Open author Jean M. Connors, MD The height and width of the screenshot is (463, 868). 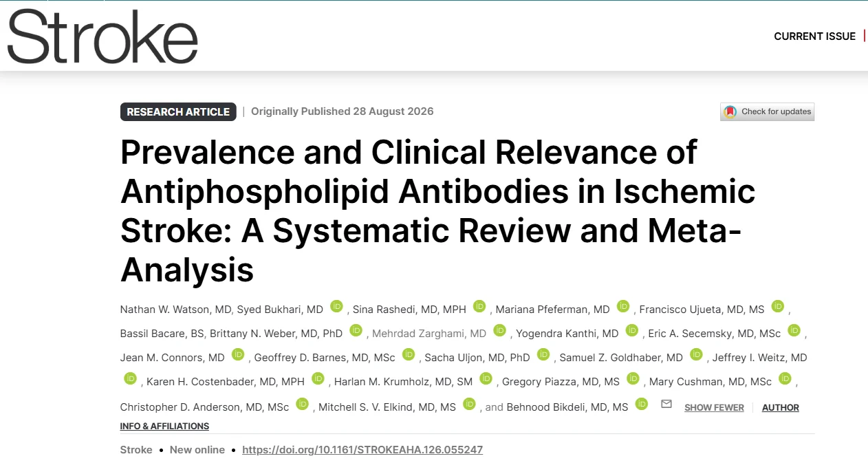[x=173, y=358]
